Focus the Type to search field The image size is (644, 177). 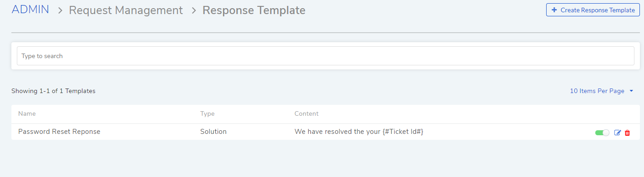coord(325,56)
